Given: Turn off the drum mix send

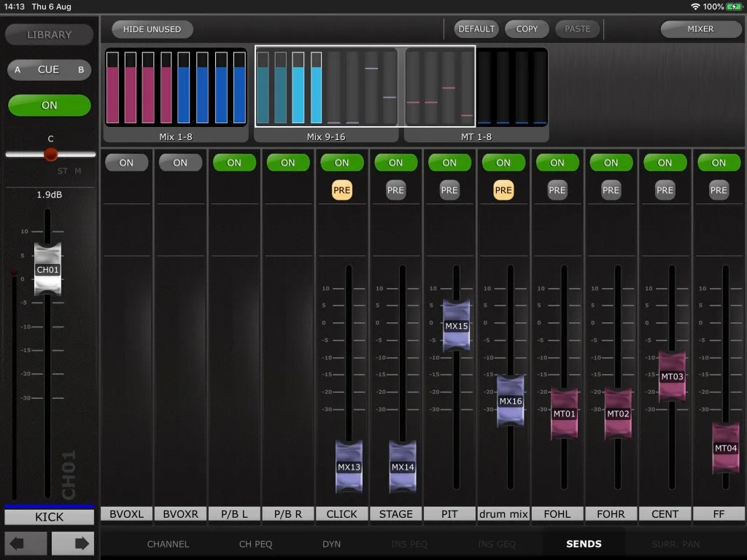Looking at the screenshot, I should point(503,163).
